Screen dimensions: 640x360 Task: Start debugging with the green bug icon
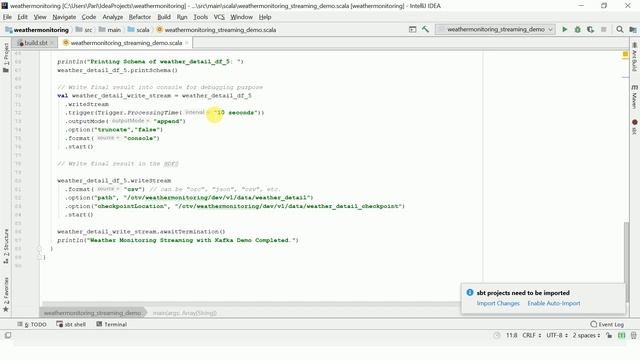(578, 29)
